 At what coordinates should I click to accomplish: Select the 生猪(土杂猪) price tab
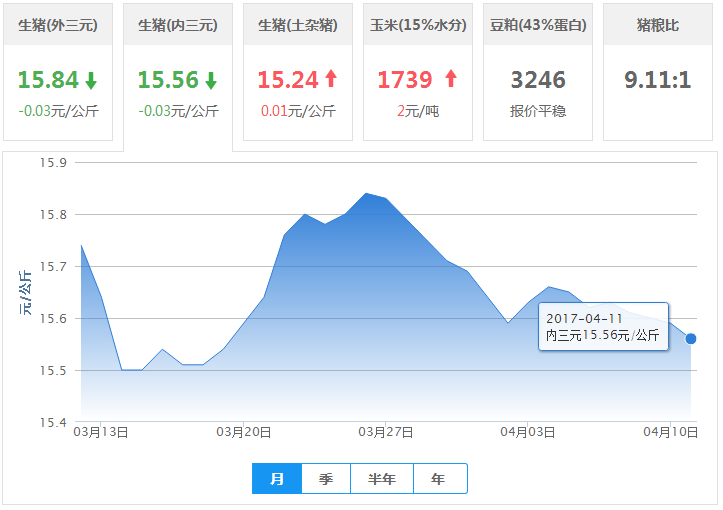pos(298,71)
